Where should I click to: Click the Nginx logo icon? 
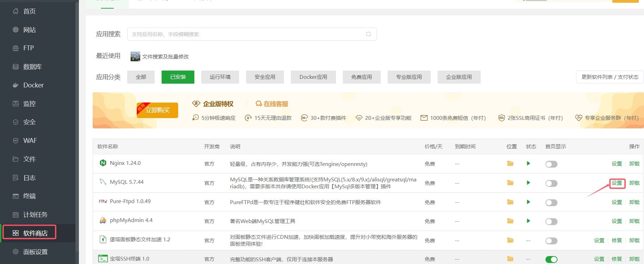tap(103, 163)
